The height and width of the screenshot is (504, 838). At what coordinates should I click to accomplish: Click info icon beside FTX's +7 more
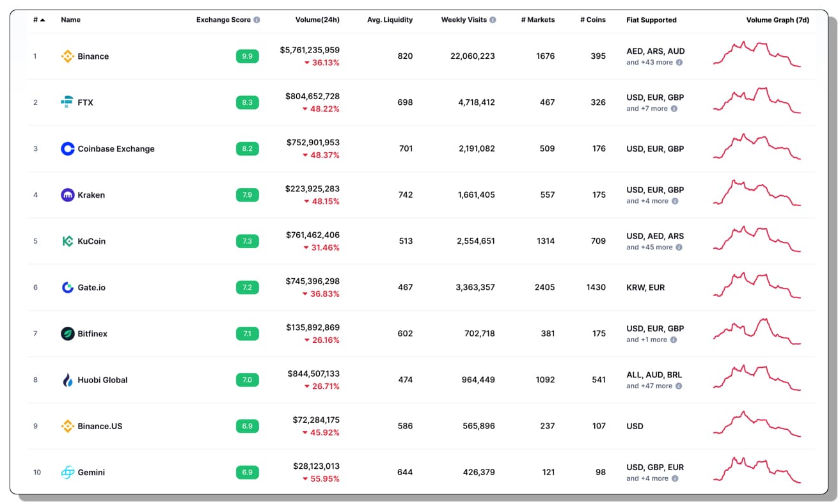tap(674, 109)
